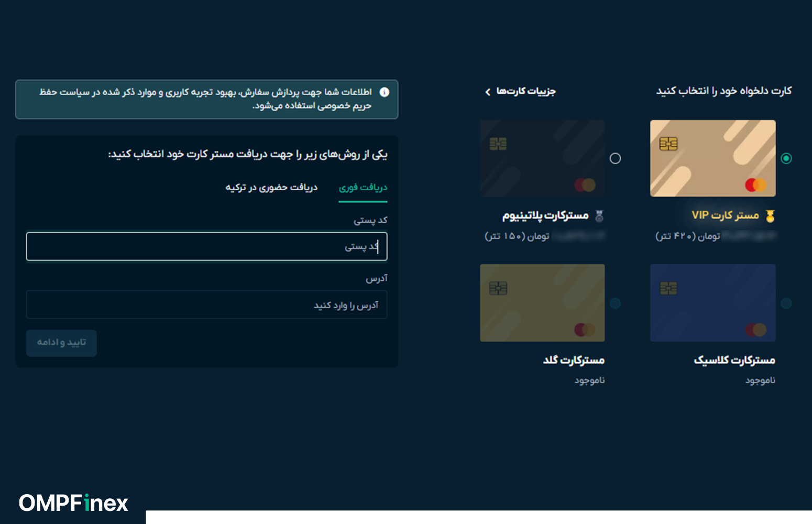Click the VIP Mastercard card image
This screenshot has height=524, width=812.
712,158
